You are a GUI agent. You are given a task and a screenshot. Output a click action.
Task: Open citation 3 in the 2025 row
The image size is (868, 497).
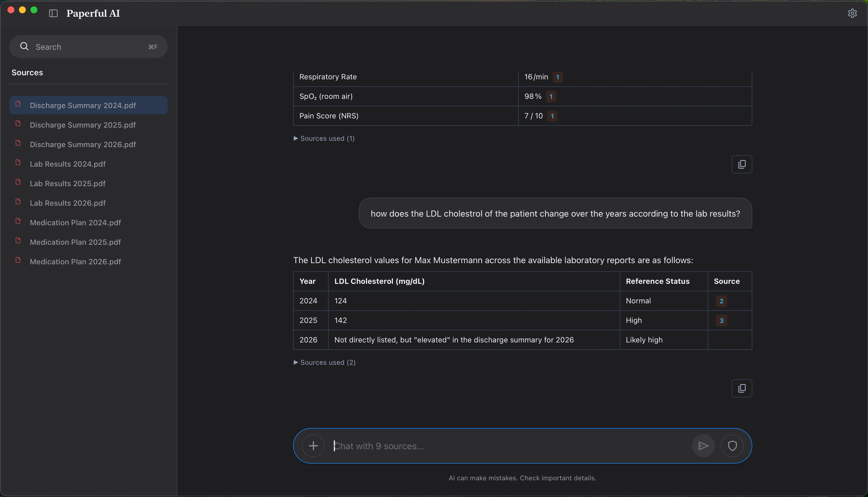[x=721, y=321]
